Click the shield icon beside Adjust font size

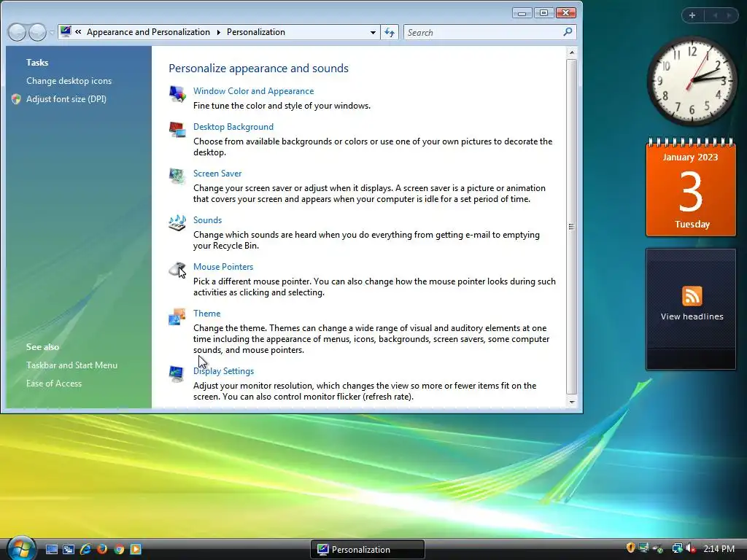(x=16, y=99)
